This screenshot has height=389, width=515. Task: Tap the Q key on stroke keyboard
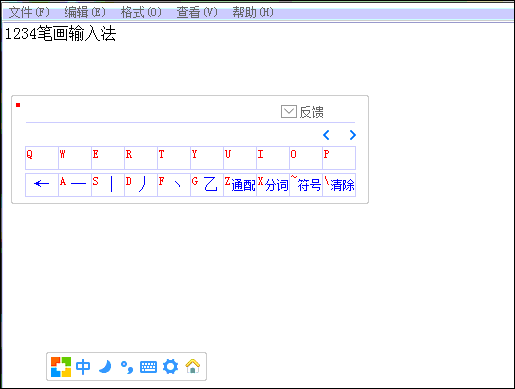coord(42,158)
